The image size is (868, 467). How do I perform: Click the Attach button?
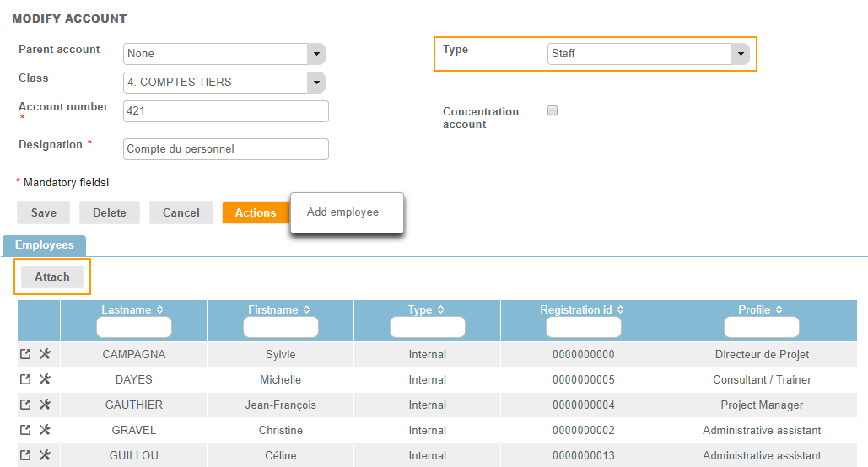pyautogui.click(x=52, y=277)
